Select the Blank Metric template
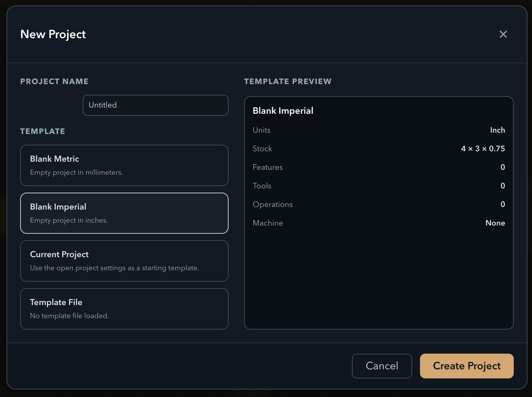 [x=124, y=165]
